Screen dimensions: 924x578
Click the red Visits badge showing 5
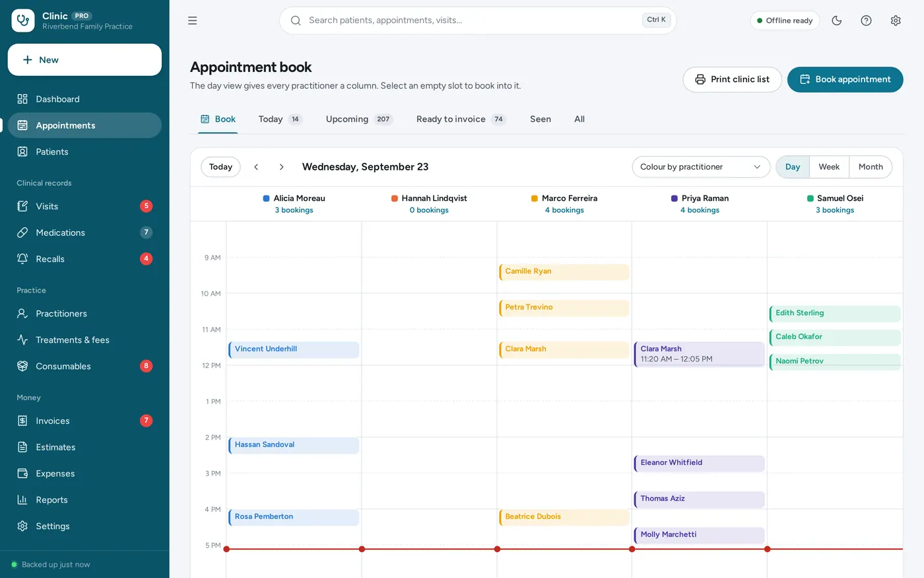coord(147,206)
